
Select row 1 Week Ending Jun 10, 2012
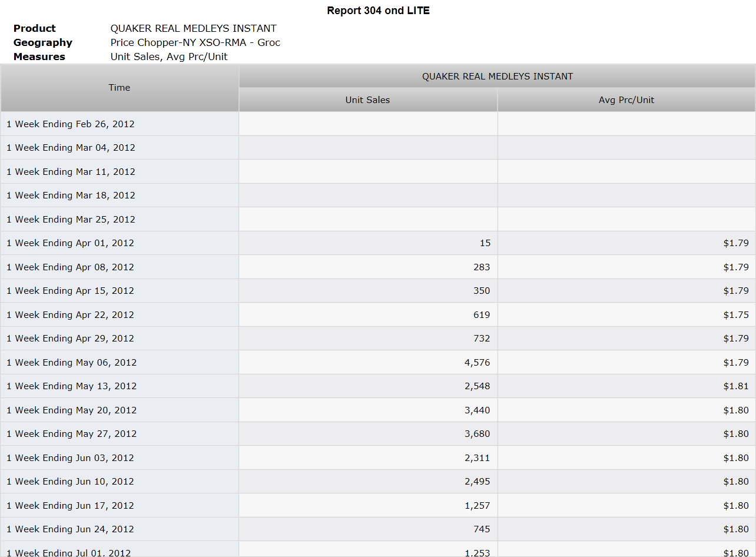[x=378, y=482]
